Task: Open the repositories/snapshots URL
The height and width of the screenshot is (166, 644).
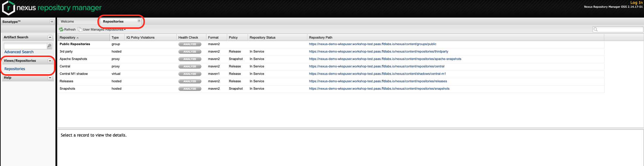Action: (x=379, y=88)
